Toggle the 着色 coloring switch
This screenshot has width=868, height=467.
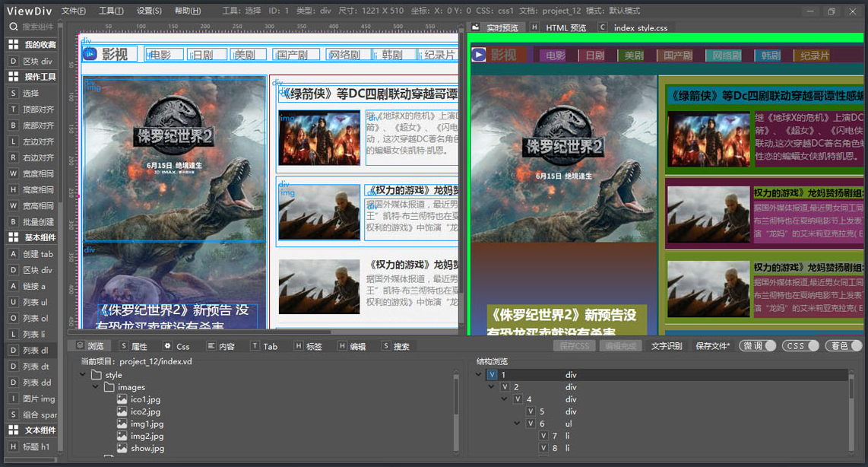pos(842,345)
